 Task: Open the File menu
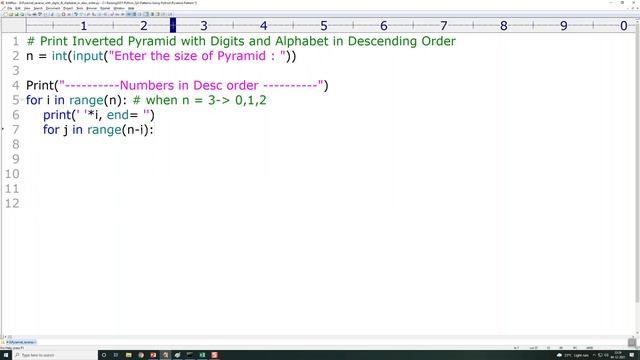click(9, 8)
